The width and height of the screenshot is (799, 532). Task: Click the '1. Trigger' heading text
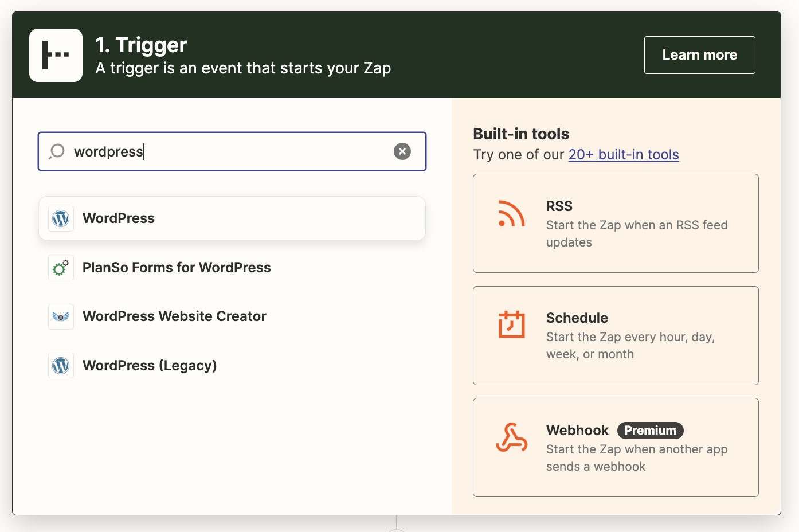(142, 45)
